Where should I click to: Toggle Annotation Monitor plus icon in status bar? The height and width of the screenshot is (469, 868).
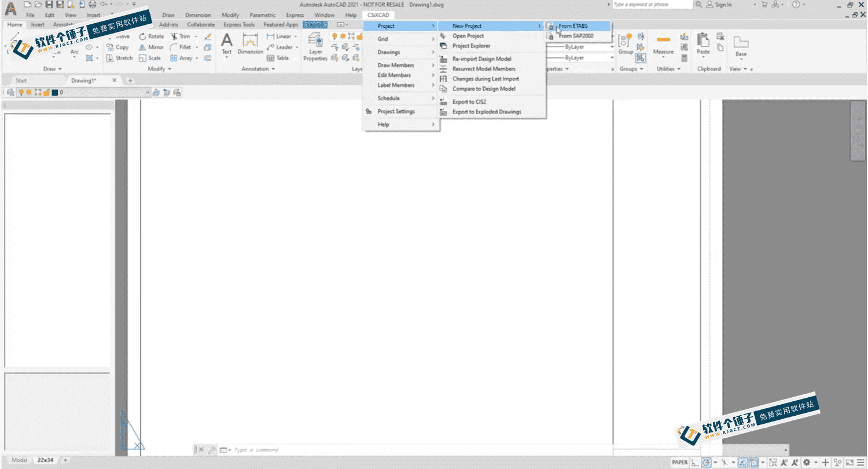[826, 463]
